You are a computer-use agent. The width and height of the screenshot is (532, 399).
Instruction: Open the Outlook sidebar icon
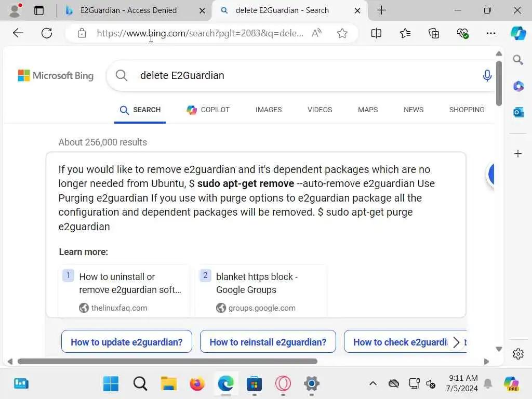518,112
